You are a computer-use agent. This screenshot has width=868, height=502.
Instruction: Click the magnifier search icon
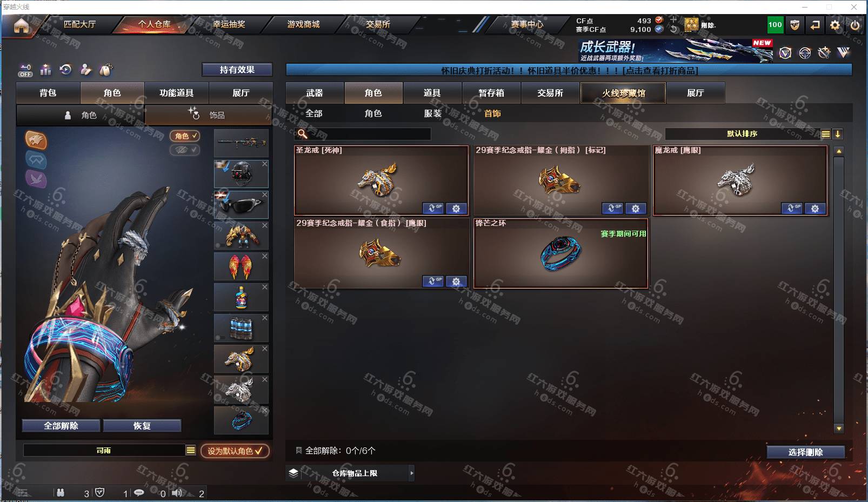pos(303,134)
